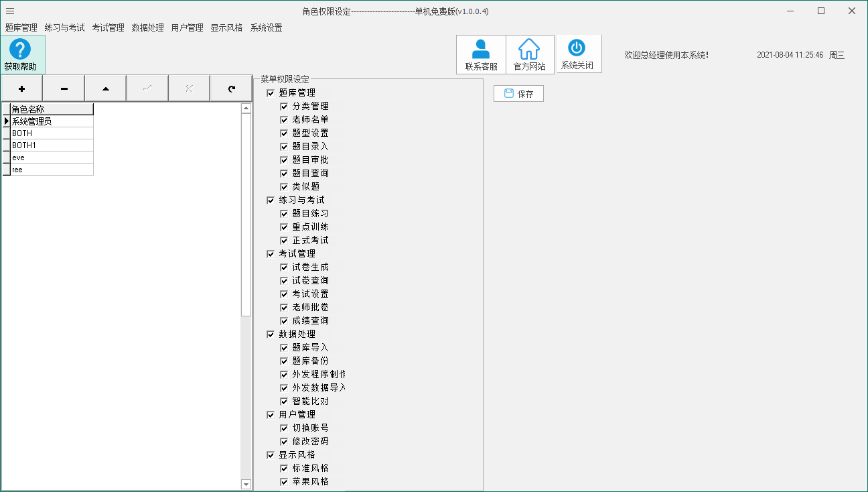Viewport: 868px width, 492px height.
Task: Click the Contact Support (联系客服) icon
Action: pyautogui.click(x=480, y=54)
